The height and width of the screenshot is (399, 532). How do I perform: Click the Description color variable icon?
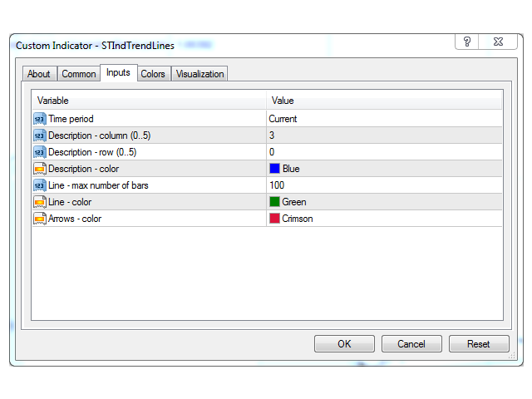click(40, 169)
